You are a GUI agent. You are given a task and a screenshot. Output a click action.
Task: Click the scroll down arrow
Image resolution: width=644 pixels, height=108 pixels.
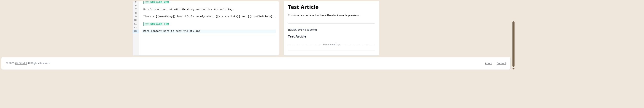[513, 69]
